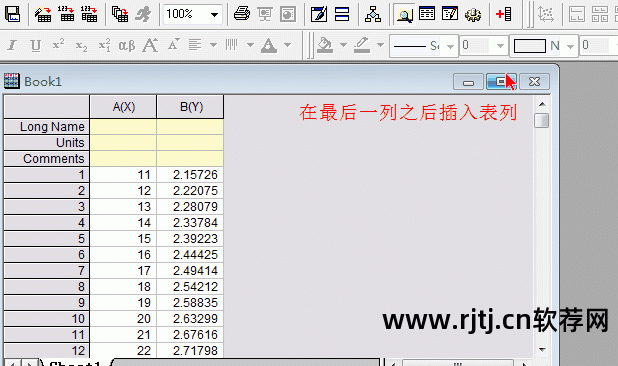This screenshot has width=618, height=366.
Task: Click the Custom Routine flowchart icon
Action: pyautogui.click(x=372, y=14)
